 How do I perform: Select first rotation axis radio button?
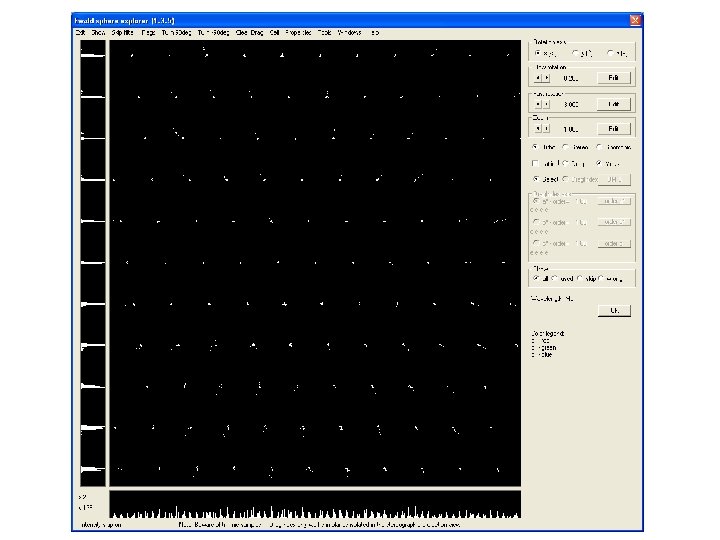[538, 53]
